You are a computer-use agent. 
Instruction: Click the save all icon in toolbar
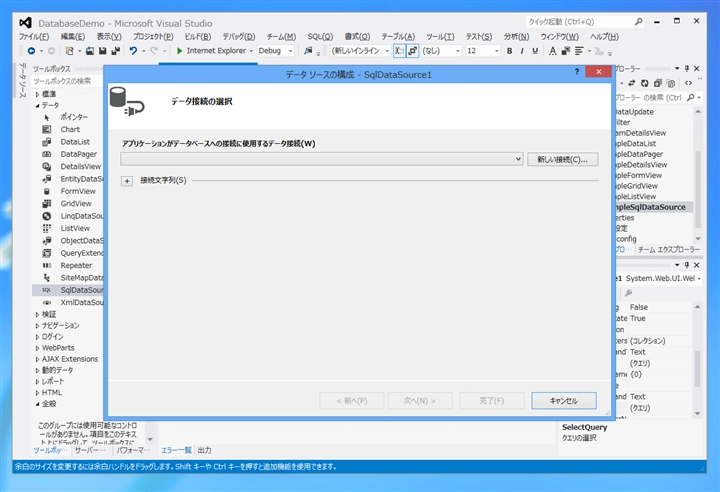[x=115, y=51]
